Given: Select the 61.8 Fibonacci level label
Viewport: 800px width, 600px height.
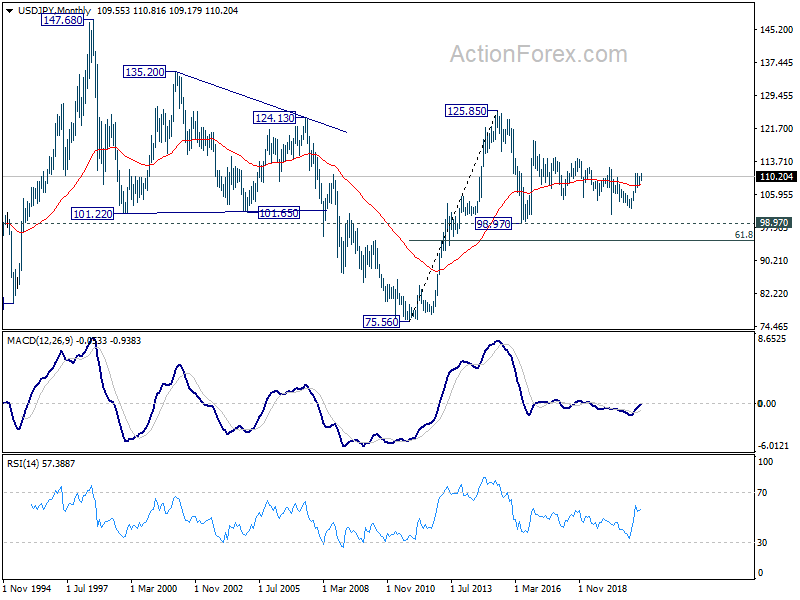Looking at the screenshot, I should click(743, 234).
